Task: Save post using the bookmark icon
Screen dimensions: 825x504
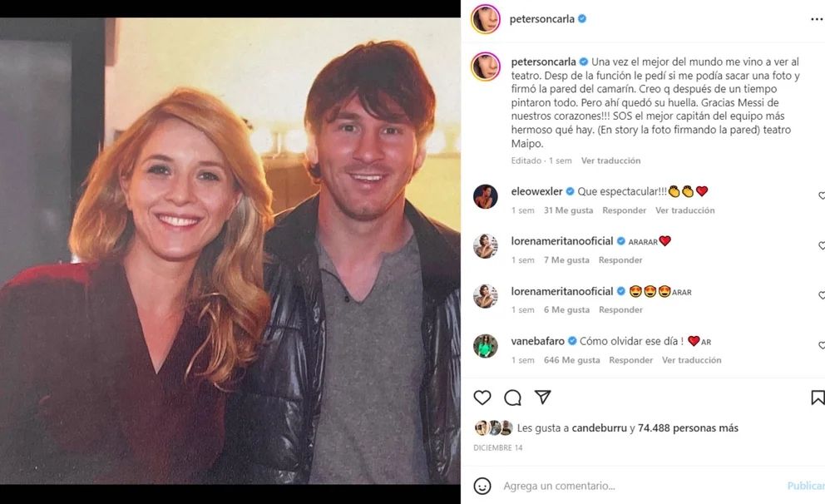Action: (817, 398)
